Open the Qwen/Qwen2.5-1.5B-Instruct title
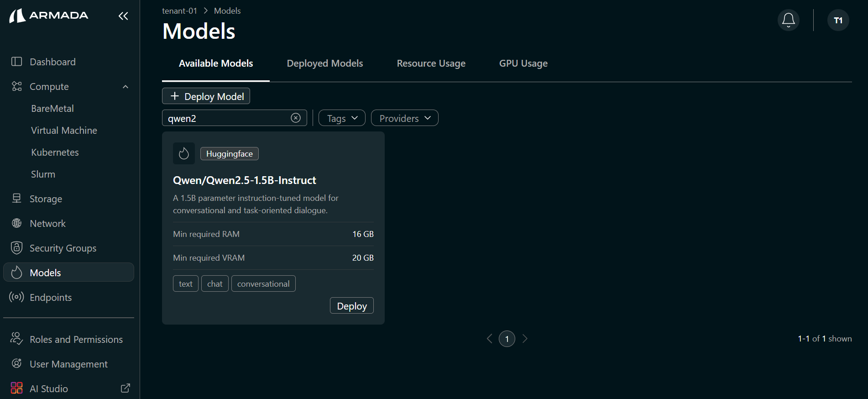The image size is (868, 399). pyautogui.click(x=244, y=180)
